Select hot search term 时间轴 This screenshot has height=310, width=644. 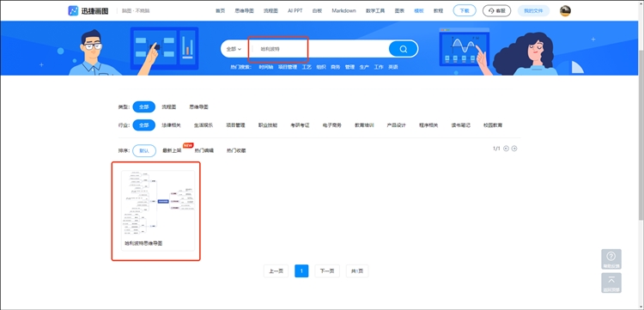click(266, 67)
